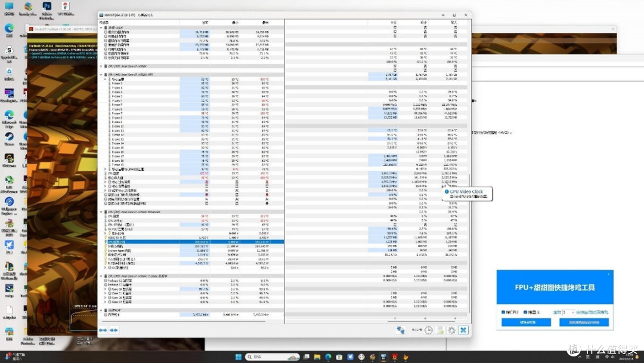644x363 pixels.
Task: Click the left double-arrow collapse icon
Action: pos(103,330)
